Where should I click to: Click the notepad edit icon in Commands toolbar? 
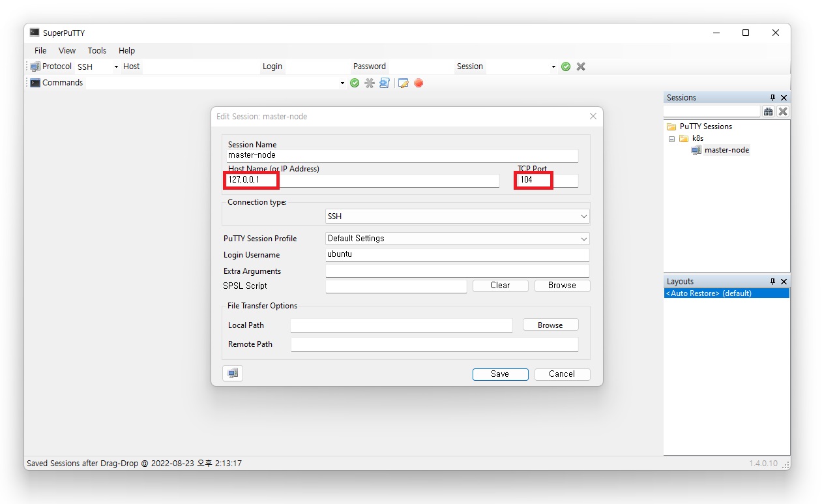[x=404, y=83]
